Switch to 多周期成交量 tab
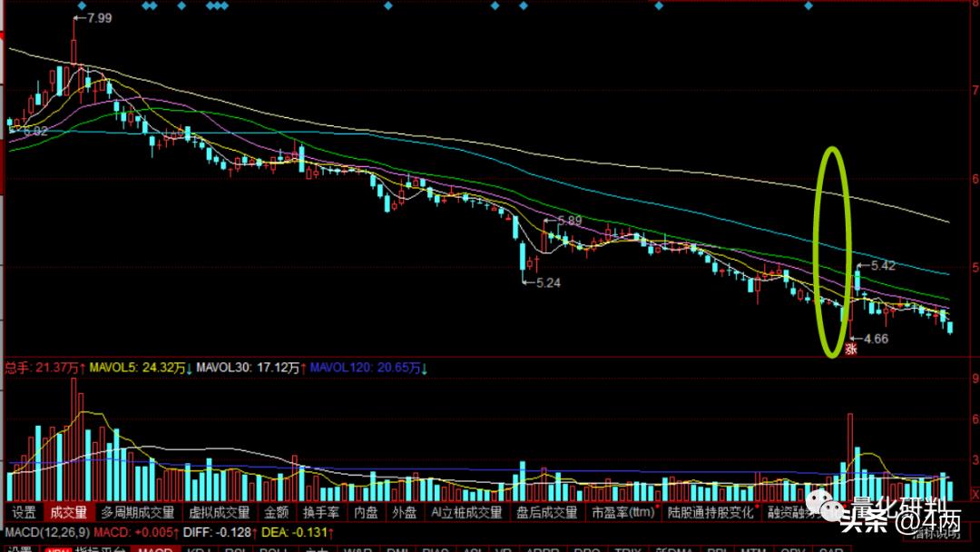This screenshot has width=980, height=552. pyautogui.click(x=138, y=512)
